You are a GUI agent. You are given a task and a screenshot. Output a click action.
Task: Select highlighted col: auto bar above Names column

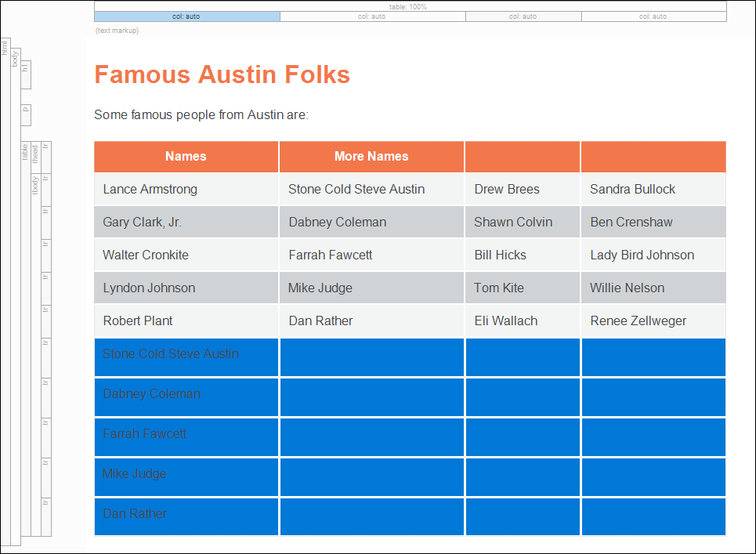(187, 16)
